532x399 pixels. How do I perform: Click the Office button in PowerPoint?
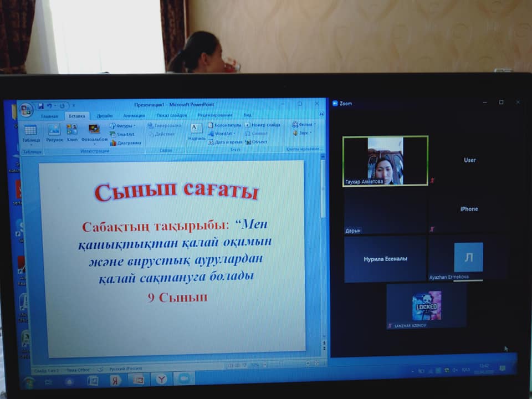25,109
